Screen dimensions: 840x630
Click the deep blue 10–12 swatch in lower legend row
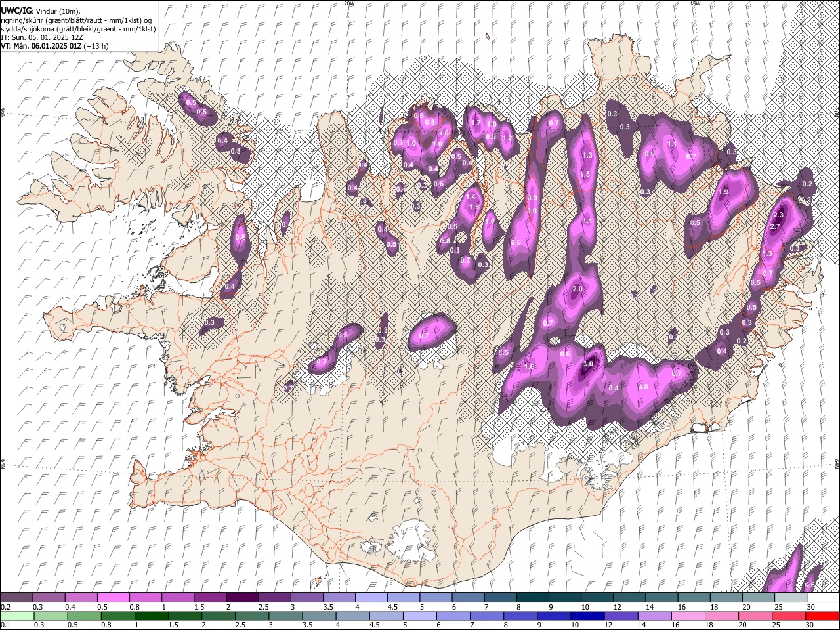point(587,616)
